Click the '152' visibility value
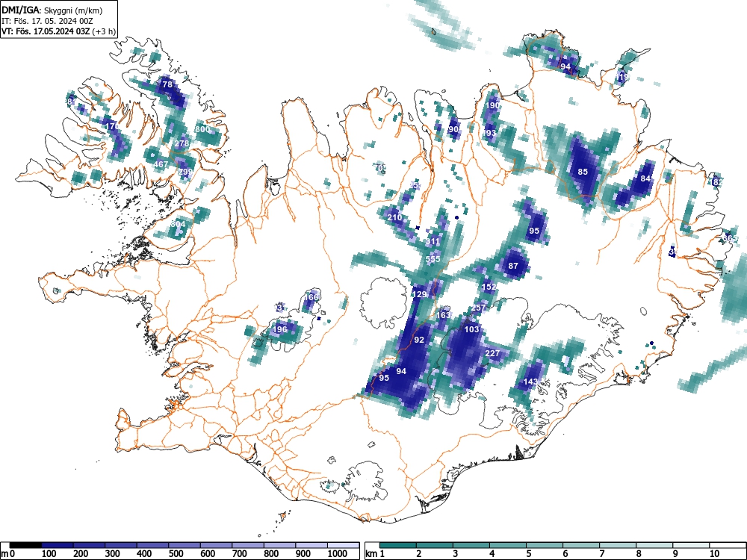 coord(489,287)
